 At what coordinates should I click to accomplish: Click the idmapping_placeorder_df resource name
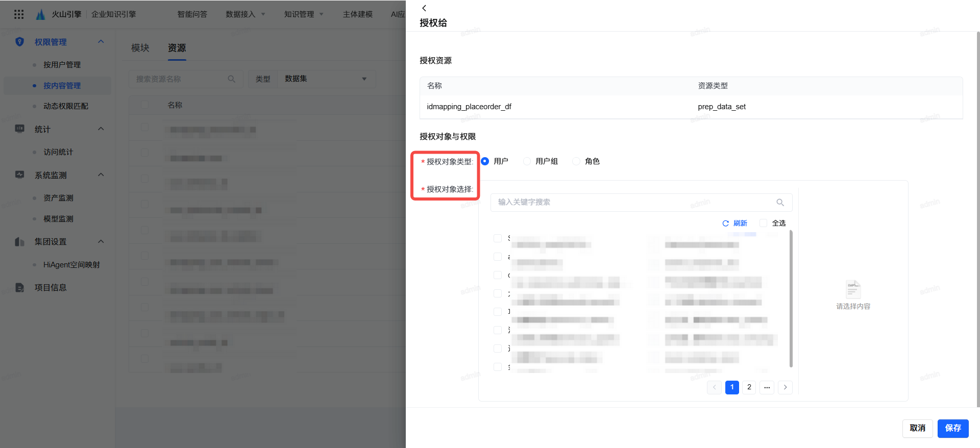coord(469,107)
